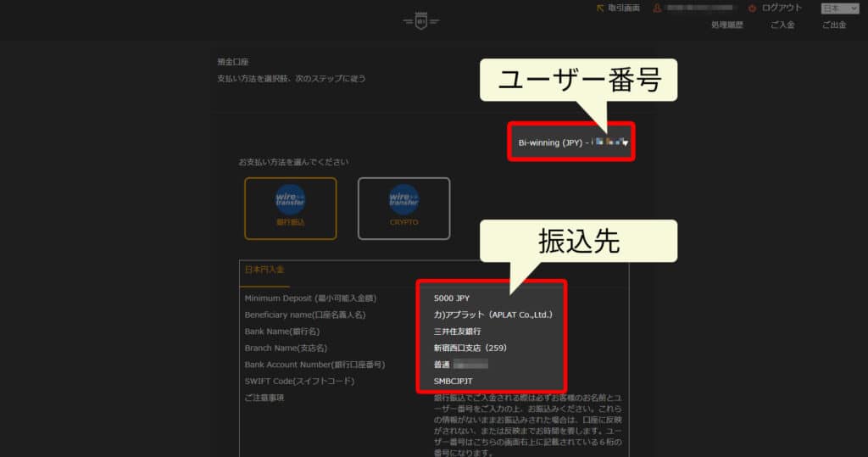Click bank name 三井住友銀行
868x457 pixels.
coord(457,332)
